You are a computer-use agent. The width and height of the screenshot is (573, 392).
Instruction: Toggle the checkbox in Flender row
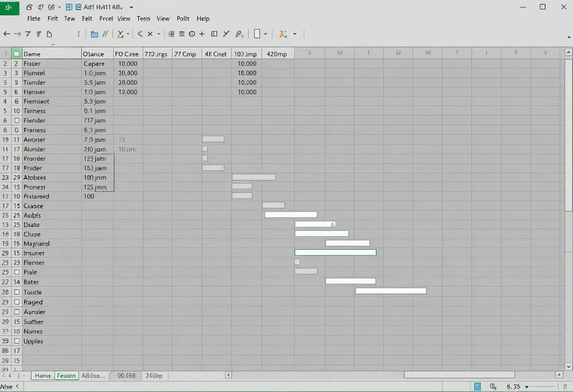(x=17, y=121)
